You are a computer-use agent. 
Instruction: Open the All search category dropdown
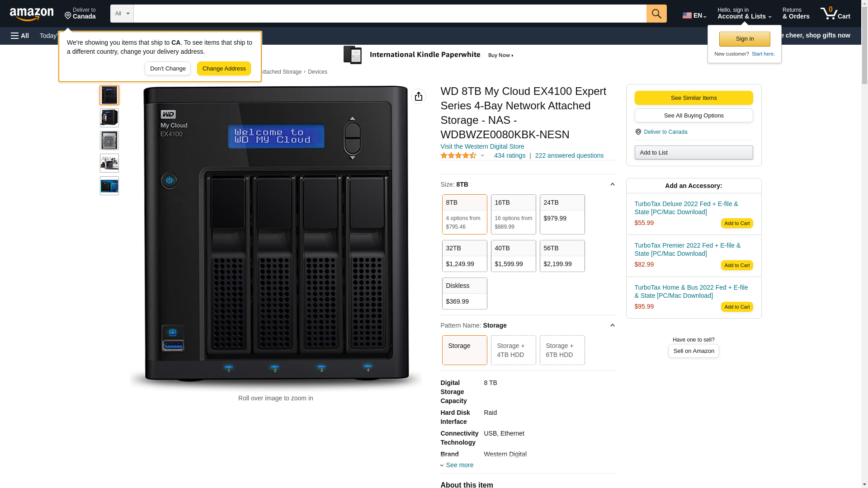point(122,14)
